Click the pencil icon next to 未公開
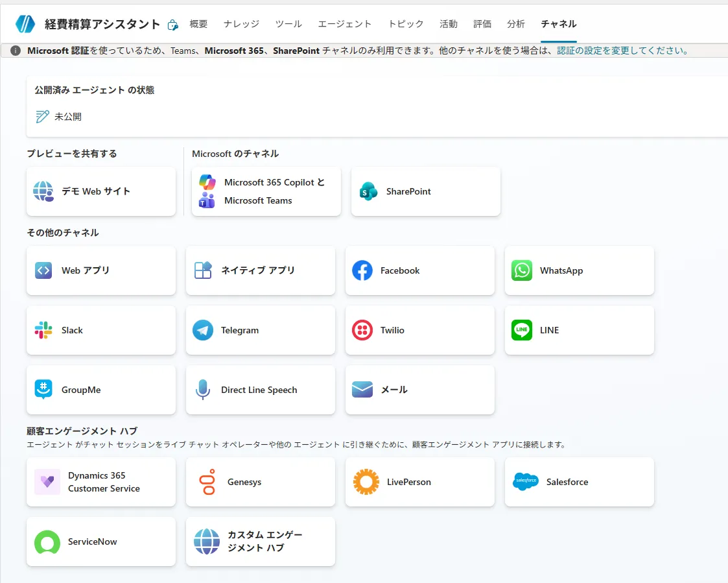This screenshot has width=728, height=583. point(42,116)
